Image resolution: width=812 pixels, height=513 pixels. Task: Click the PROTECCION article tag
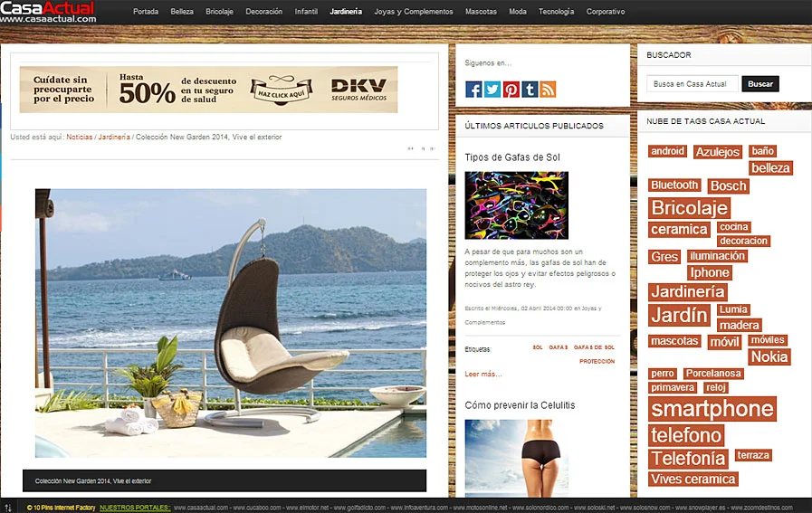(597, 361)
